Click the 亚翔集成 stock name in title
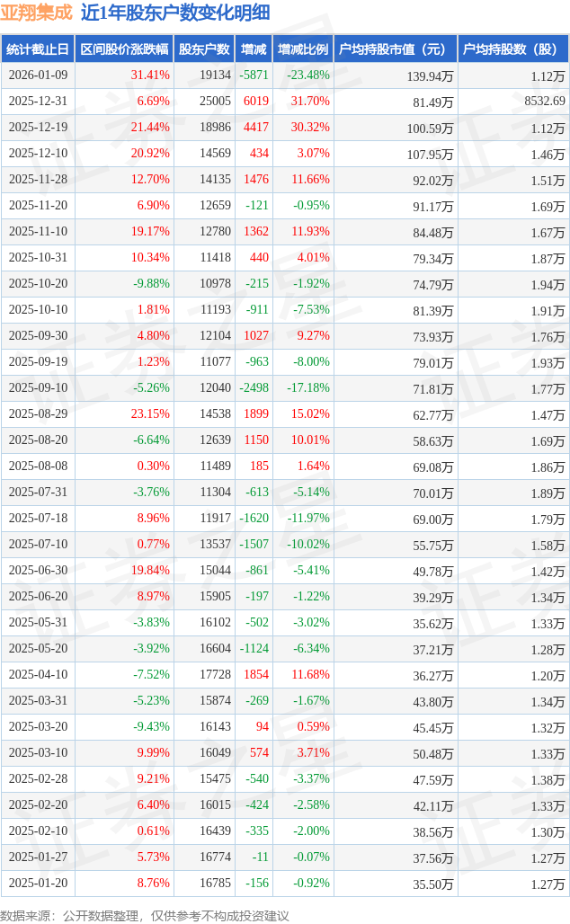The image size is (570, 924). 37,13
